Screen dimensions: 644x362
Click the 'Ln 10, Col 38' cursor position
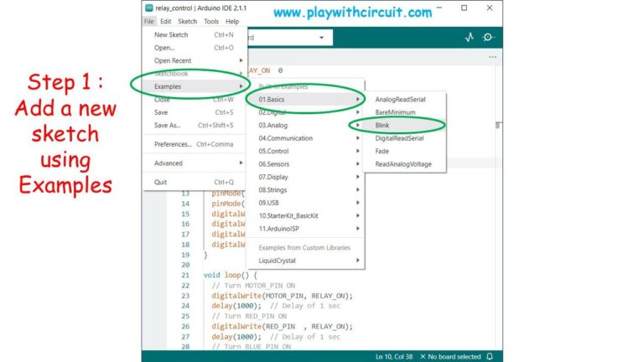(x=394, y=357)
